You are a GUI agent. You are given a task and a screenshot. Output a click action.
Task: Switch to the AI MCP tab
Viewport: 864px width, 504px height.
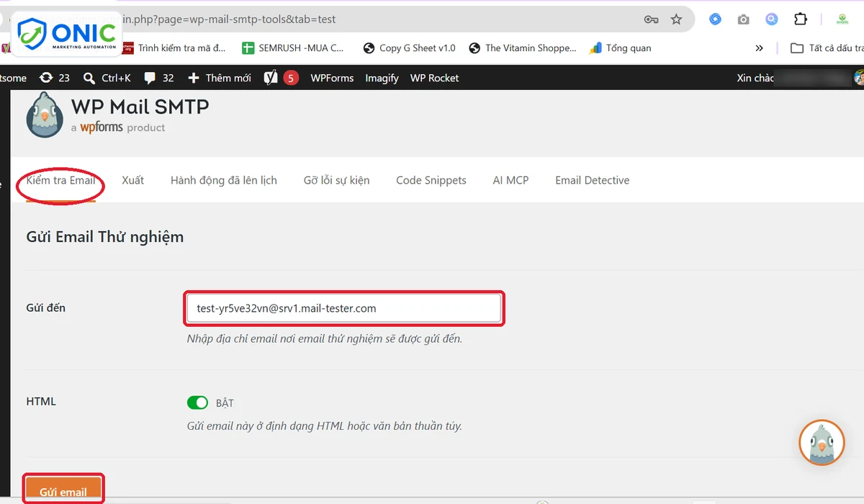(x=510, y=180)
